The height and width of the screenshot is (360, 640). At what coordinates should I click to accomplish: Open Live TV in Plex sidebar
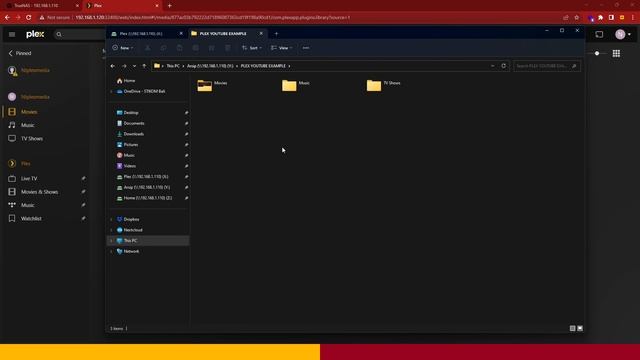pyautogui.click(x=29, y=178)
